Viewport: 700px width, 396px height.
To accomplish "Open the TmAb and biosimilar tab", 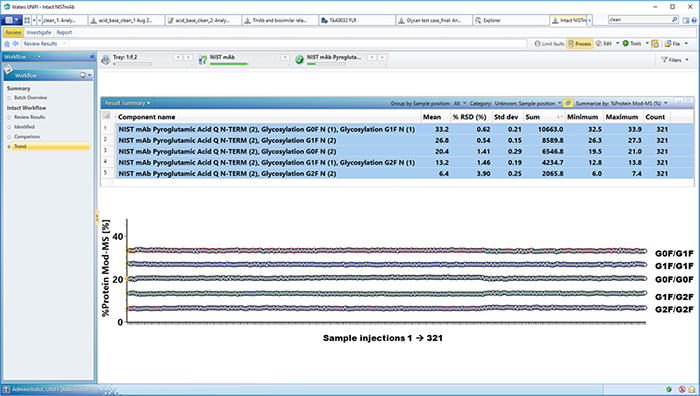I will tap(280, 20).
